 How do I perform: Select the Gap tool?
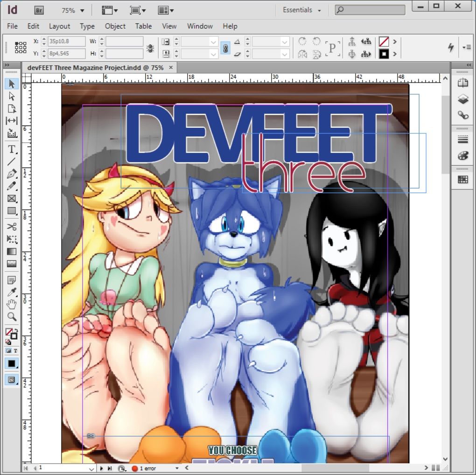tap(12, 121)
